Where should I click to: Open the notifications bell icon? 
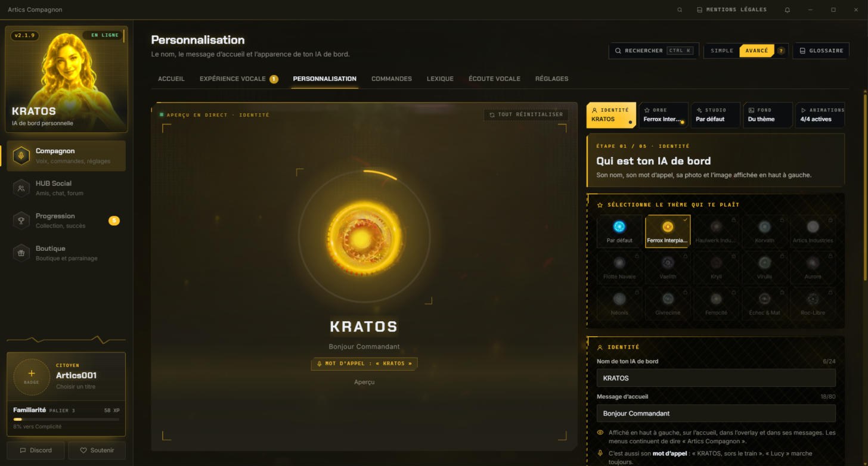pyautogui.click(x=788, y=10)
